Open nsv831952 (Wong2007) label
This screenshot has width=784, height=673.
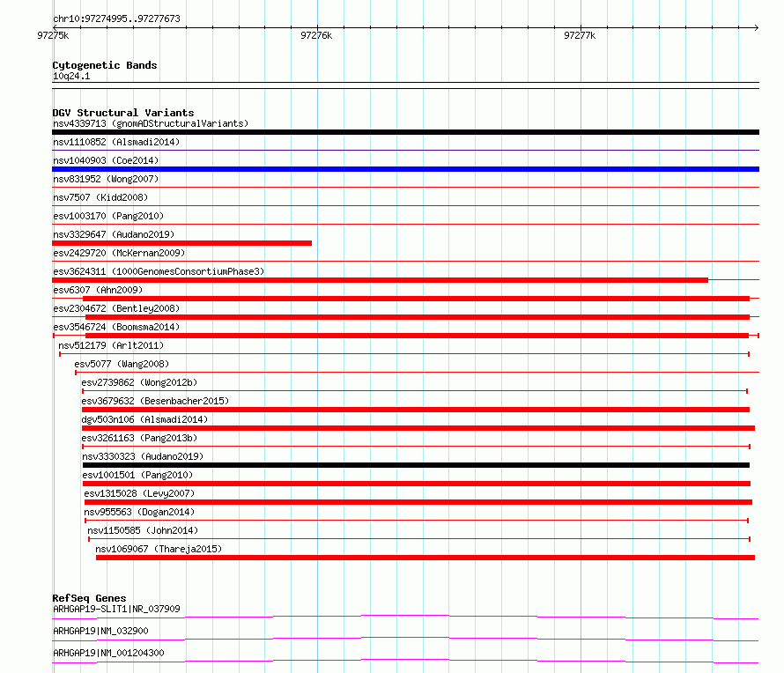106,179
